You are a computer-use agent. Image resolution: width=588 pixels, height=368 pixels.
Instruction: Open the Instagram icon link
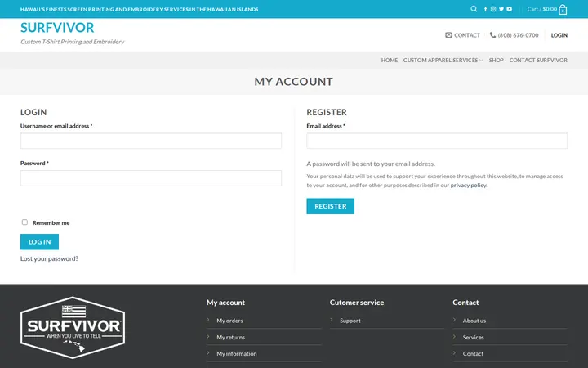(493, 9)
